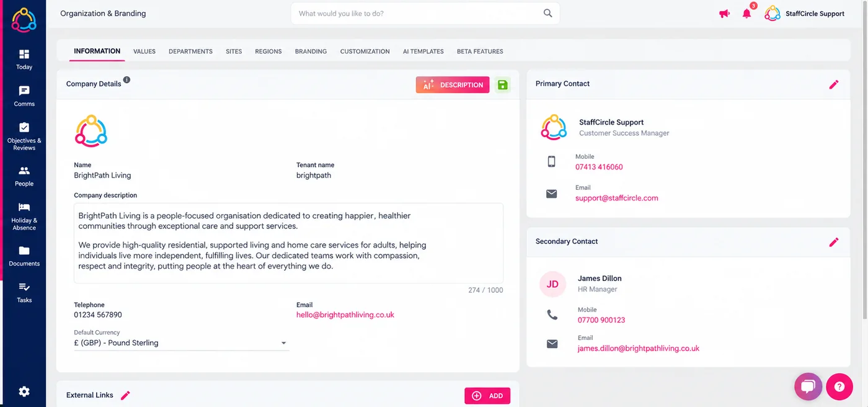This screenshot has width=868, height=407.
Task: Click the Company Details info icon
Action: pyautogui.click(x=126, y=80)
